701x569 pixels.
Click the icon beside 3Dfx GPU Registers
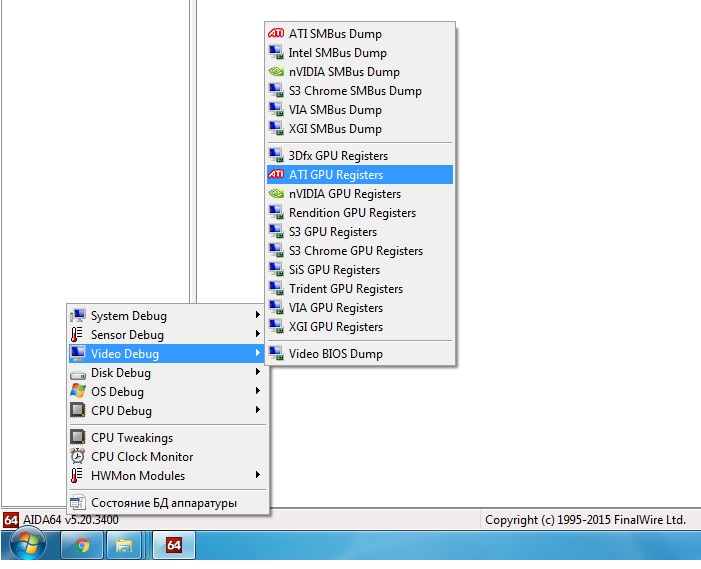(x=276, y=156)
